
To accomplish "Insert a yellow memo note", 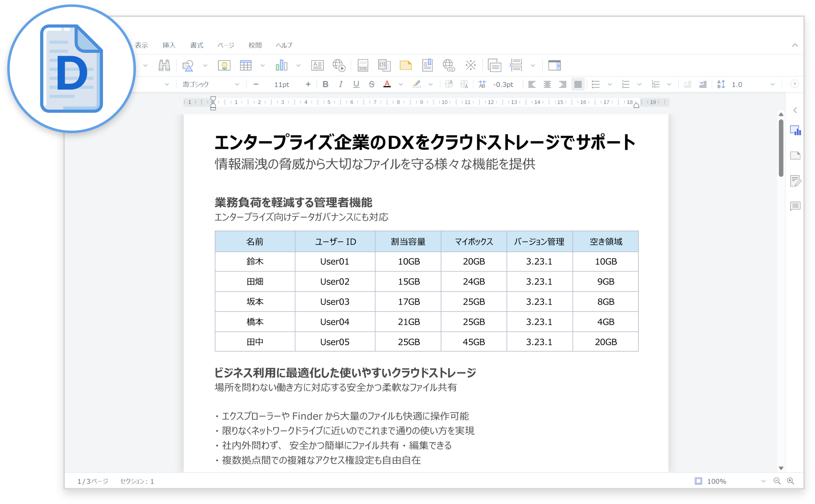I will coord(406,65).
